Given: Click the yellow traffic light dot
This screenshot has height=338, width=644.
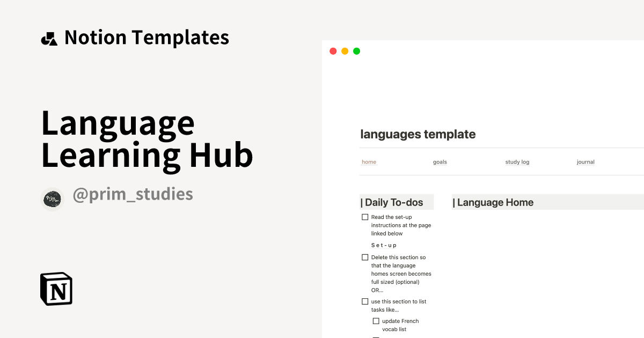Looking at the screenshot, I should tap(344, 50).
